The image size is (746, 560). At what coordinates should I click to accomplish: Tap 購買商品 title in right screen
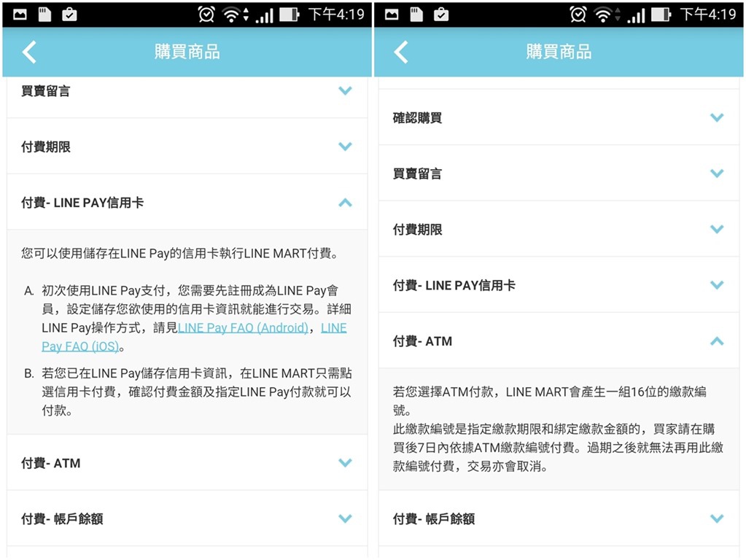click(559, 52)
